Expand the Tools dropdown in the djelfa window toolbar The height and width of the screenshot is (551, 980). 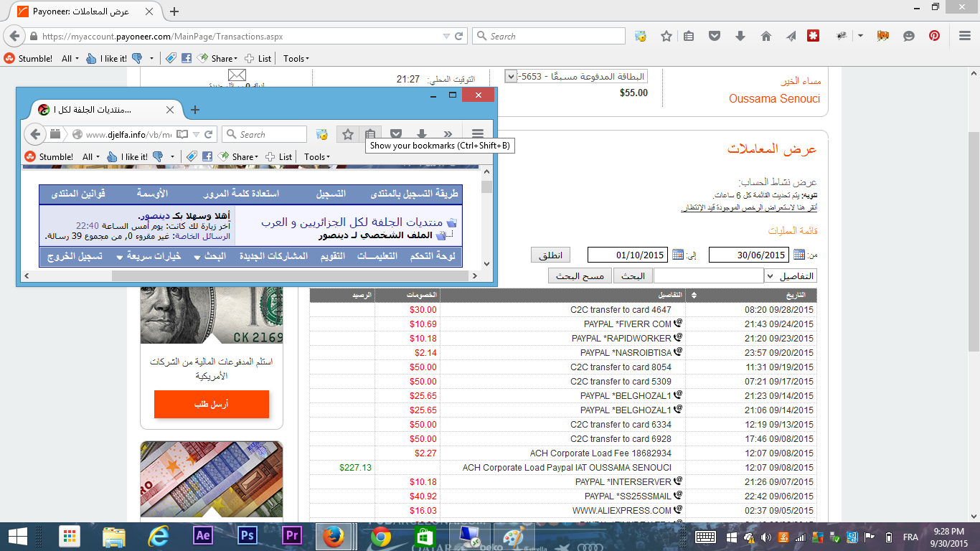pyautogui.click(x=316, y=156)
